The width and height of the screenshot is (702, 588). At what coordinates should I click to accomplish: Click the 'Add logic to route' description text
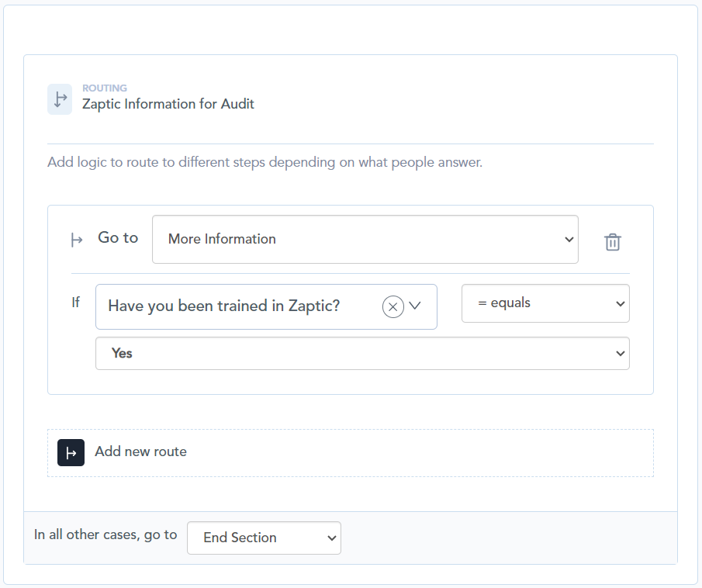265,163
